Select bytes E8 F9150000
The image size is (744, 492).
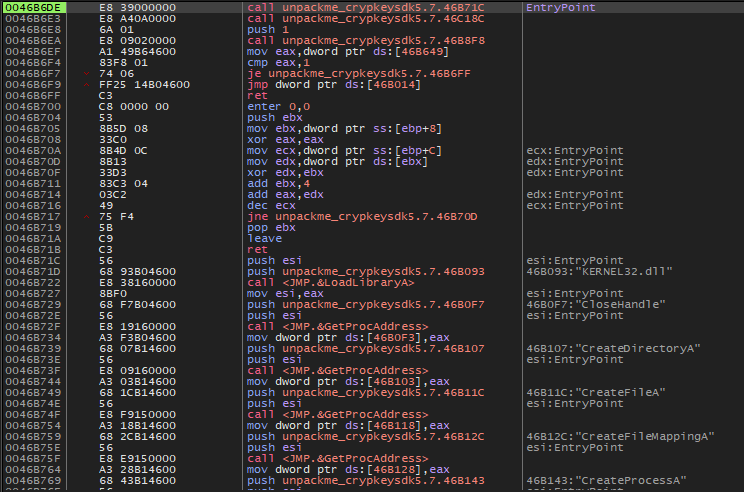tap(138, 414)
